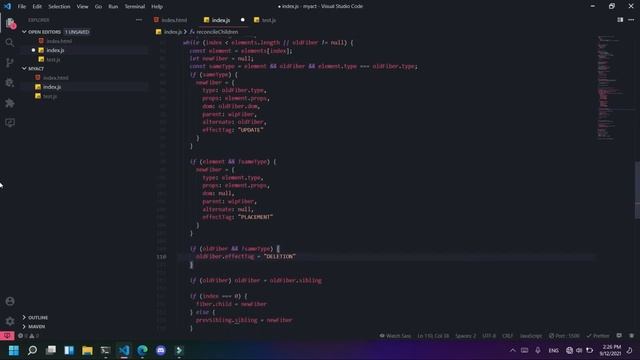Select test.js under Open Editors
640x360 pixels.
53,59
